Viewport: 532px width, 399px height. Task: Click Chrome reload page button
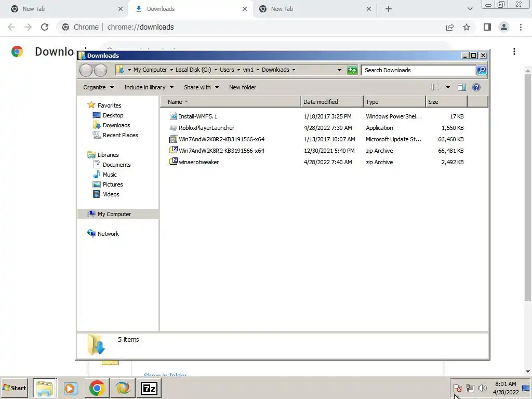(45, 27)
